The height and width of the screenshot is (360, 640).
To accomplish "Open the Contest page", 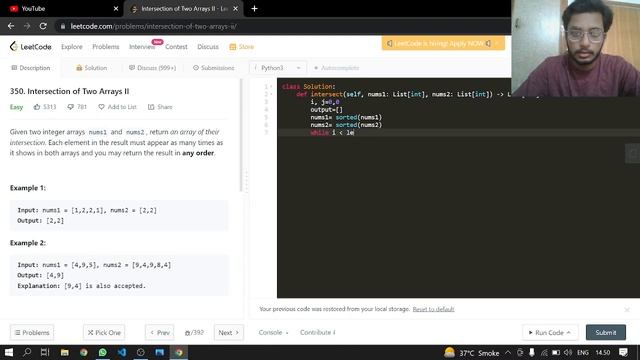I will (176, 47).
